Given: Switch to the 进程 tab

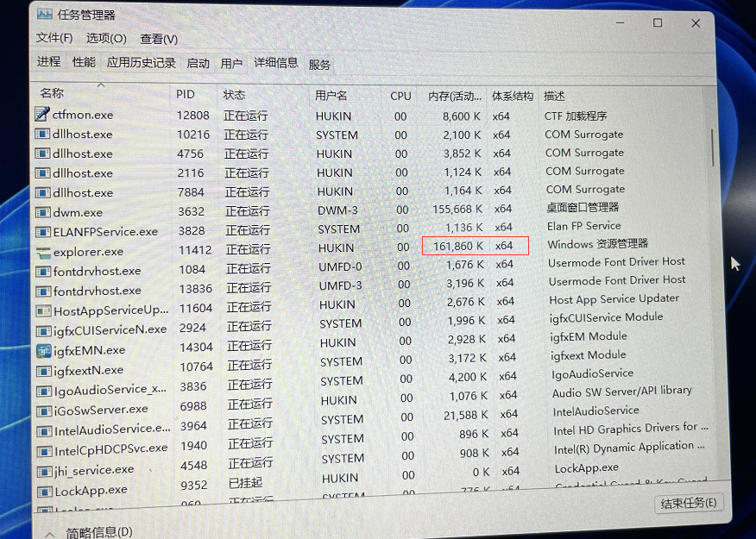Looking at the screenshot, I should click(49, 61).
